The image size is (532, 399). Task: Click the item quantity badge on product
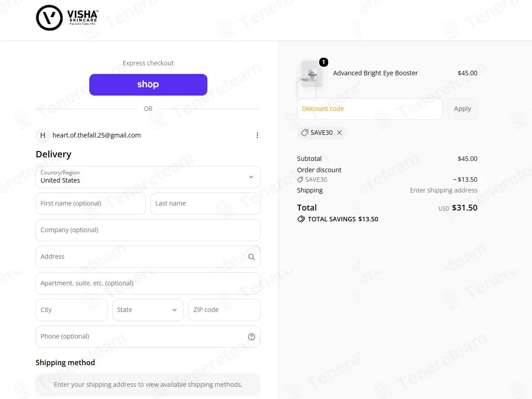[324, 62]
